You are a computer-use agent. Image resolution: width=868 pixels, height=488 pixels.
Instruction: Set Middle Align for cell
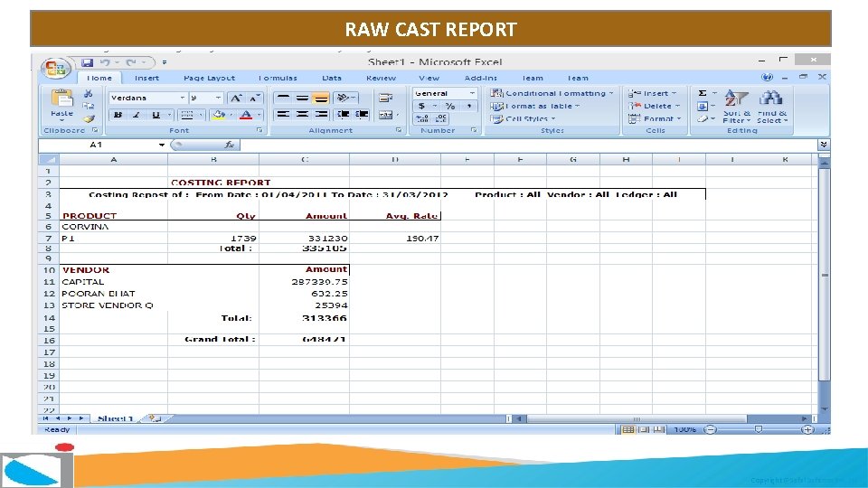302,98
